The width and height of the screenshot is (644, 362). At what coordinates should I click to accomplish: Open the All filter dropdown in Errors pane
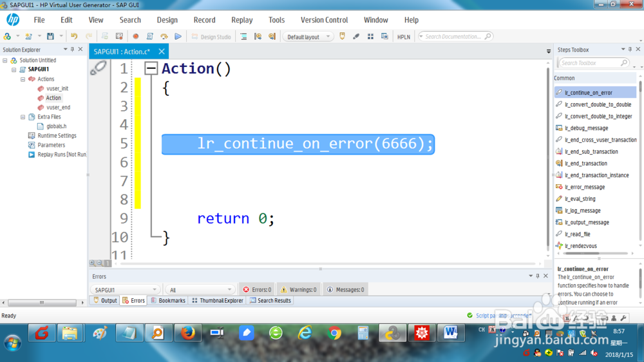pyautogui.click(x=200, y=290)
